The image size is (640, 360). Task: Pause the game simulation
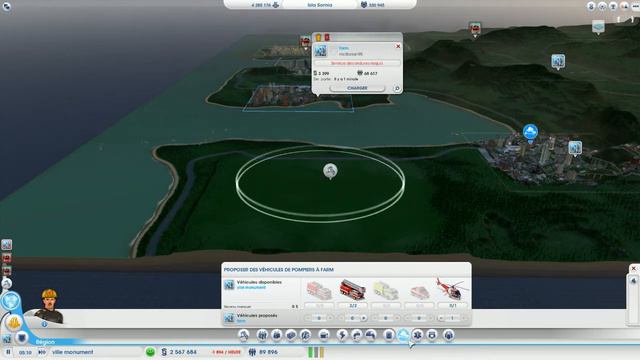tap(8, 352)
